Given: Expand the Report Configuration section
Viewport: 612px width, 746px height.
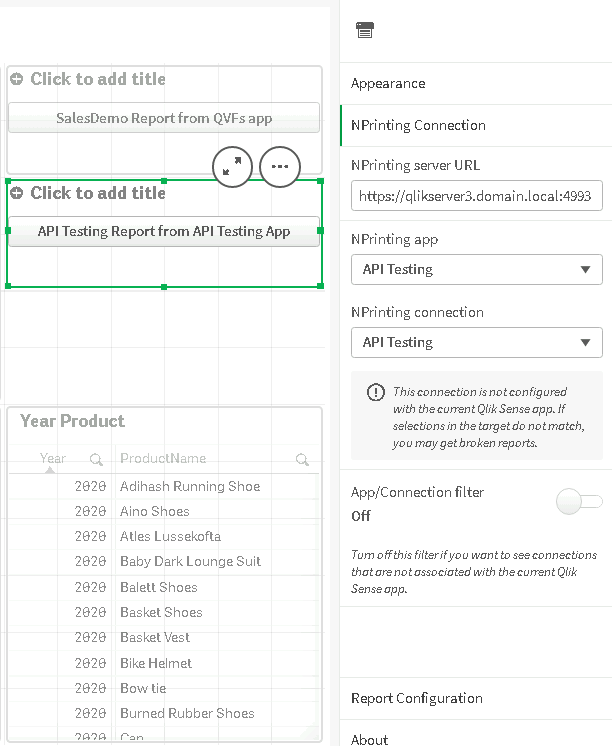Looking at the screenshot, I should point(417,698).
